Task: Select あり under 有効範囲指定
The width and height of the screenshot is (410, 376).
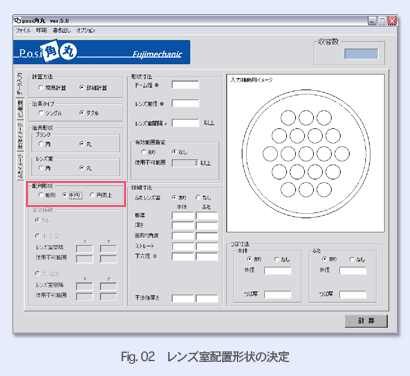Action: 144,152
